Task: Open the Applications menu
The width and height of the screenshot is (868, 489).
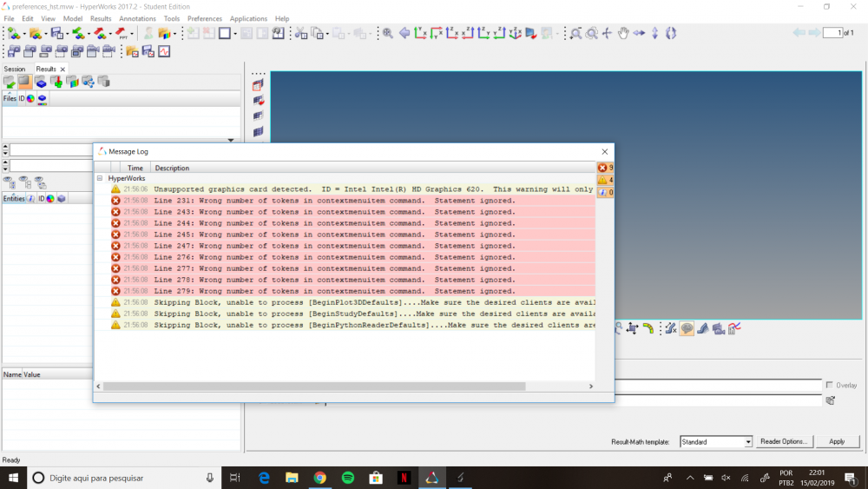Action: pyautogui.click(x=248, y=18)
